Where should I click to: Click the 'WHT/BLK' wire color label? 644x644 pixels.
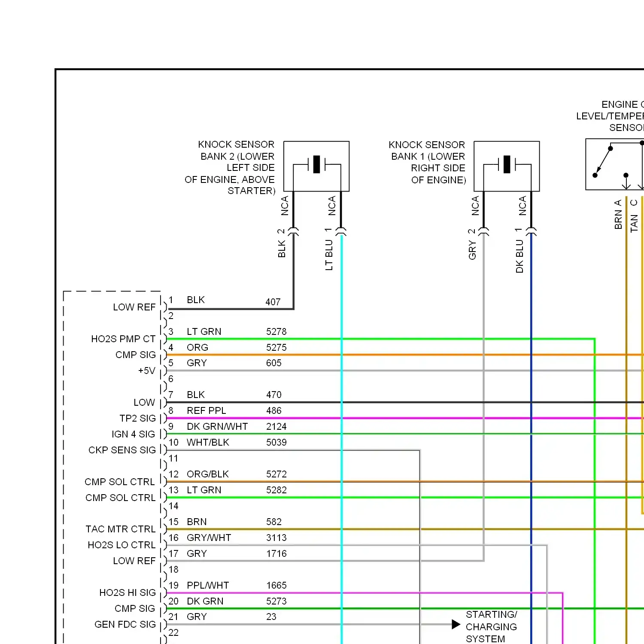208,443
